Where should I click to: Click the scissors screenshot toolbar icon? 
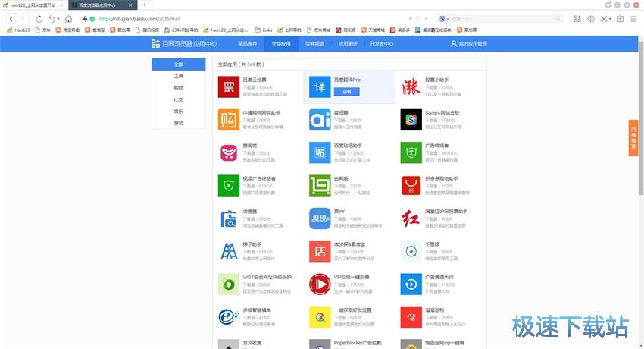click(x=603, y=19)
